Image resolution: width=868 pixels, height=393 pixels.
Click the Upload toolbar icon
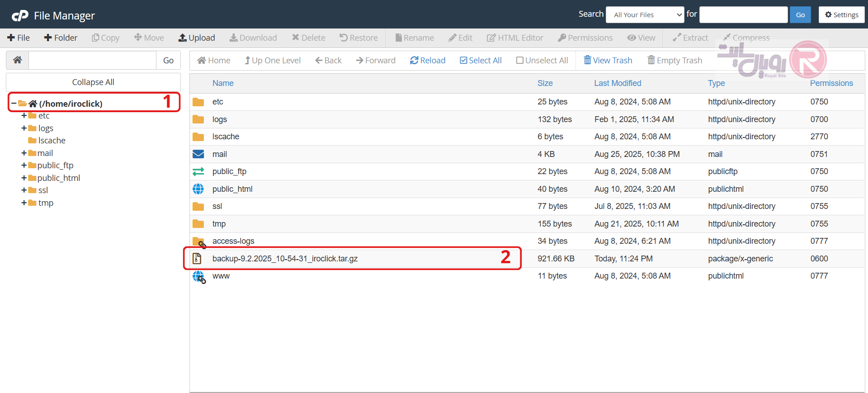(183, 38)
